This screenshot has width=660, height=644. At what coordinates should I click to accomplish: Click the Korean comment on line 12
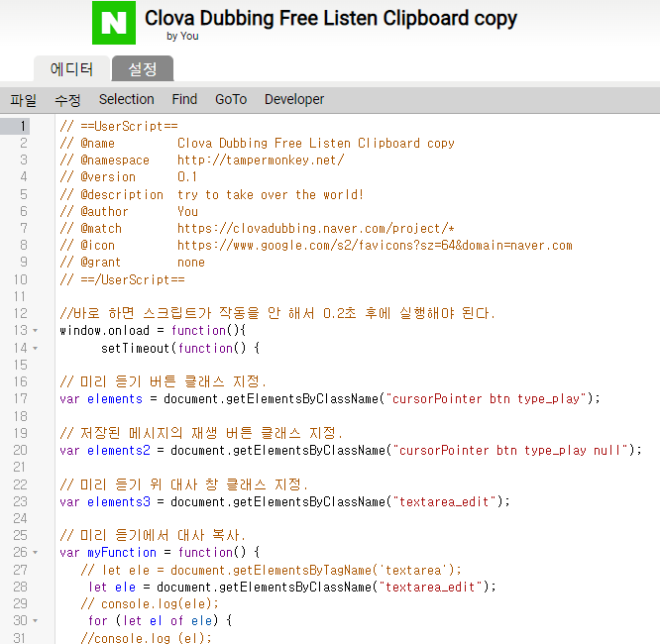click(x=277, y=313)
